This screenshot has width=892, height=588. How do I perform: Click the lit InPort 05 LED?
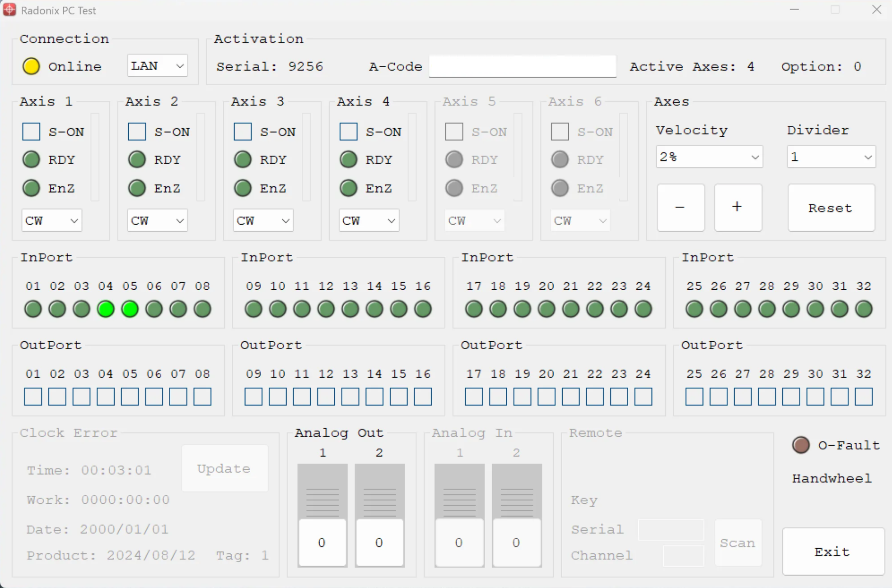pyautogui.click(x=130, y=309)
